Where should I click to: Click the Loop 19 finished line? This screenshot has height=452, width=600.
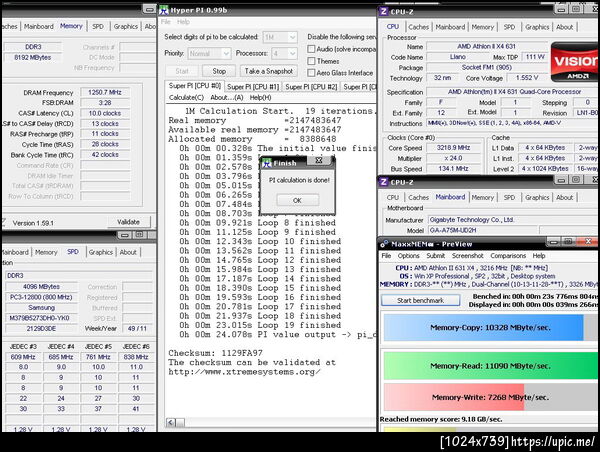tap(260, 325)
